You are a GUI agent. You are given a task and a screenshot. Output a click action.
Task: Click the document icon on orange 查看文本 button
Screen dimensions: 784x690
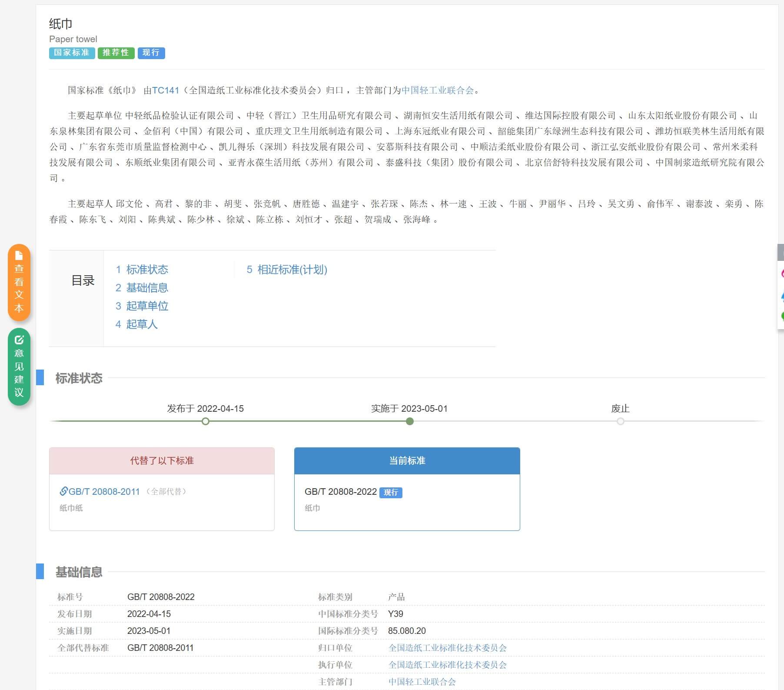pos(19,256)
